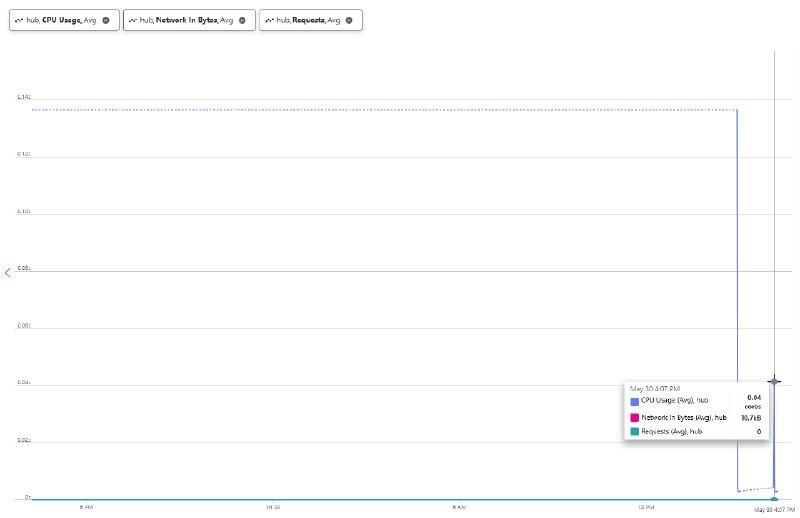Remove the hub Requests metric chip
This screenshot has height=518, width=800.
pos(349,20)
